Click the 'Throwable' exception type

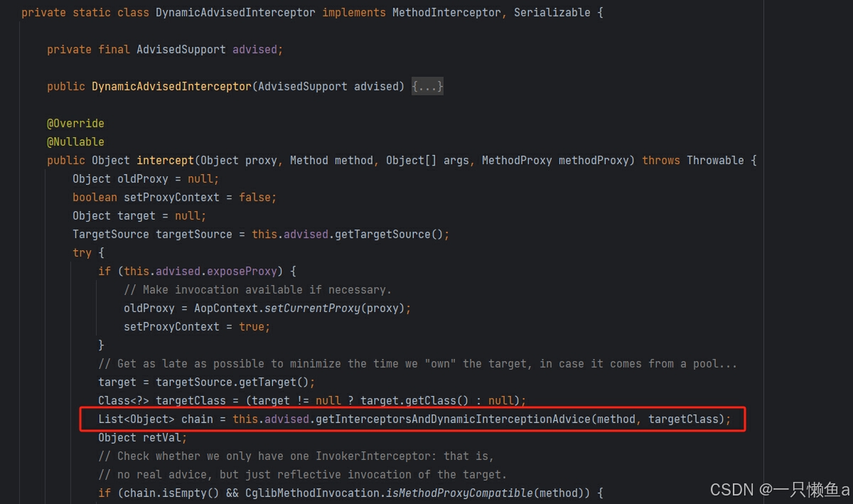715,161
